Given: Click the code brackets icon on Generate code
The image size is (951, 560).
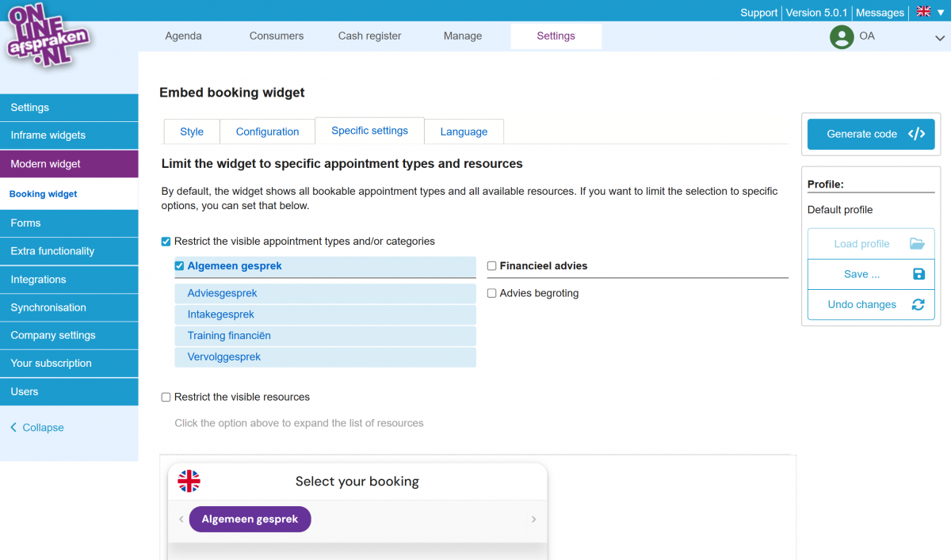Looking at the screenshot, I should [916, 134].
